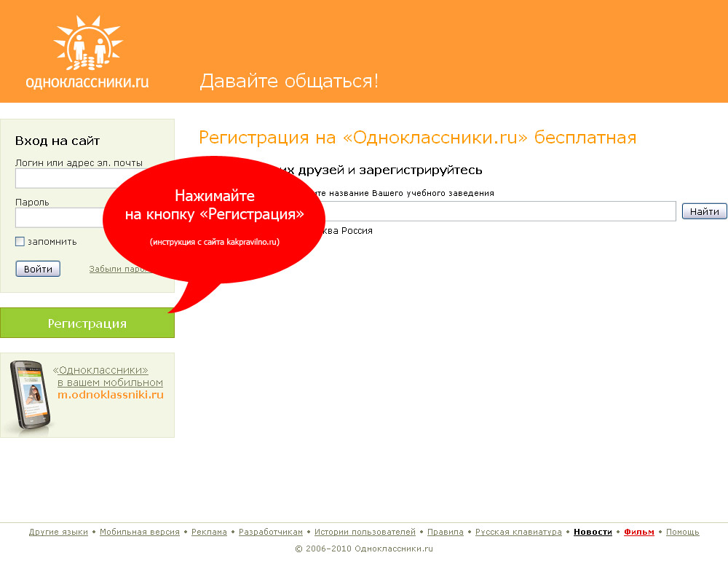Open Русская клавиатура footer link
This screenshot has height=566, width=728.
coord(518,532)
